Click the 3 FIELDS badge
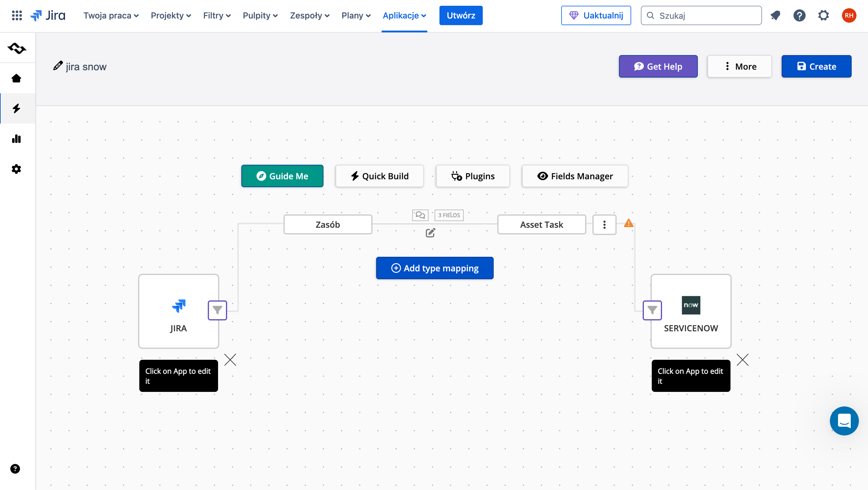868x490 pixels. [449, 215]
